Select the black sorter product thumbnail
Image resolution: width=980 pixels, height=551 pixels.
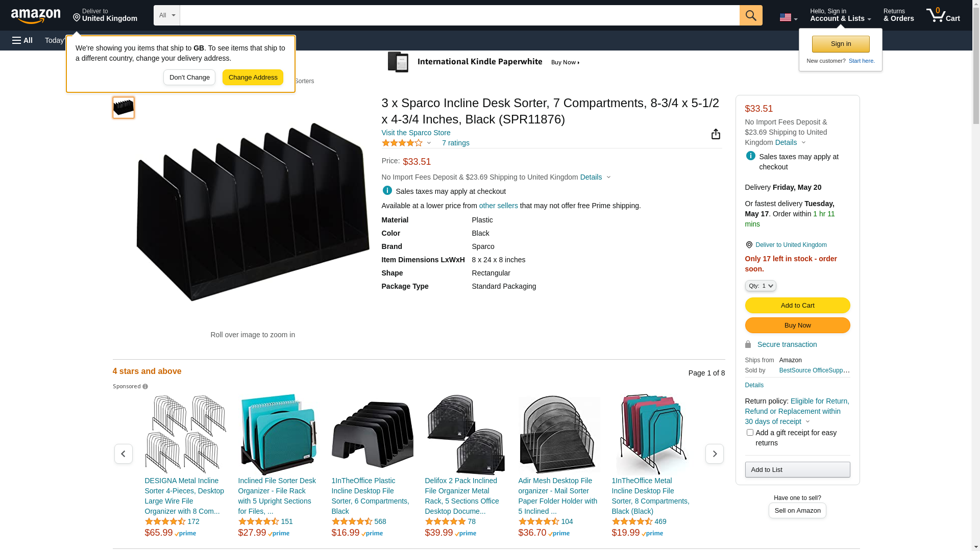pos(124,108)
